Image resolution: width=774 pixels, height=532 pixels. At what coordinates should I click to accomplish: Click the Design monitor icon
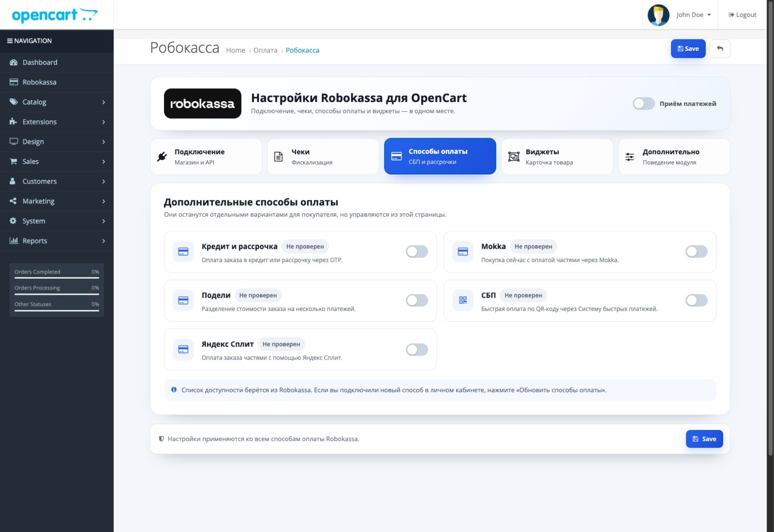(x=14, y=142)
